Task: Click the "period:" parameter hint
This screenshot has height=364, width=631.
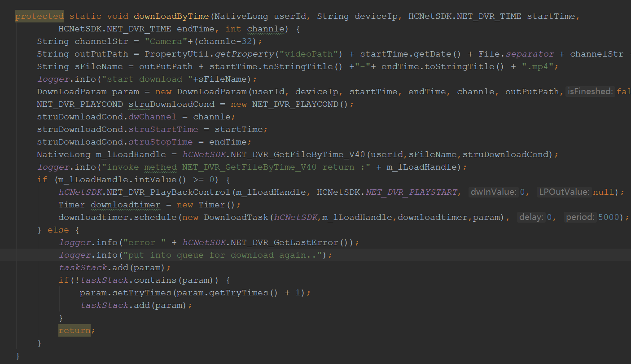Action: [581, 217]
